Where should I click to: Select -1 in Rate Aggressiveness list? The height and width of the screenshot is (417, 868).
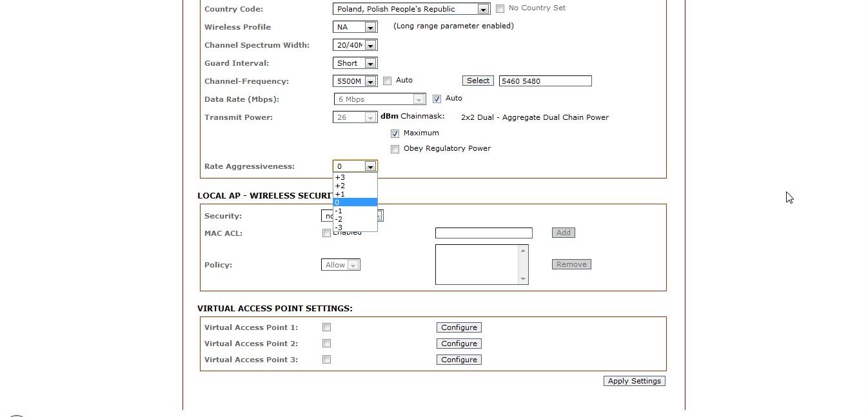[355, 211]
